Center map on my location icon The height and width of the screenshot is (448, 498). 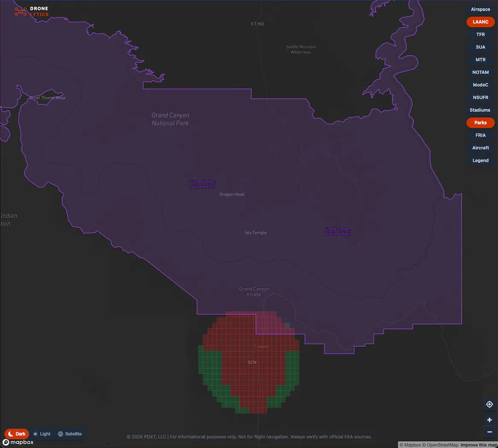(489, 404)
